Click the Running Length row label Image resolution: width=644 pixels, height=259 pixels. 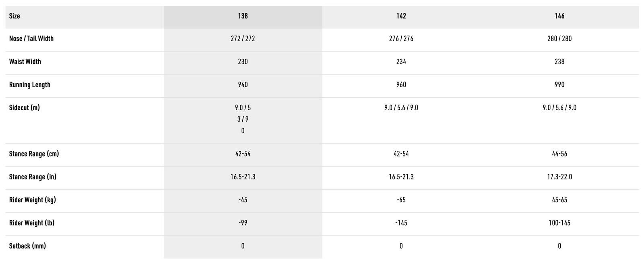[30, 85]
